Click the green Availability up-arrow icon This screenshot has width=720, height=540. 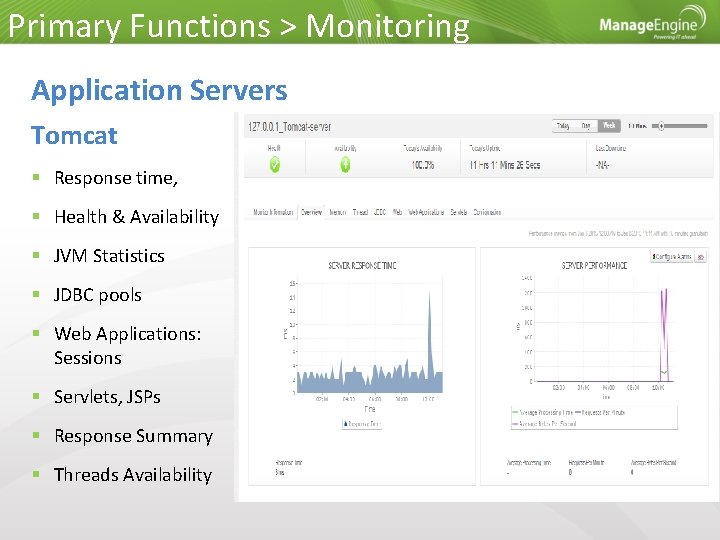coord(345,164)
